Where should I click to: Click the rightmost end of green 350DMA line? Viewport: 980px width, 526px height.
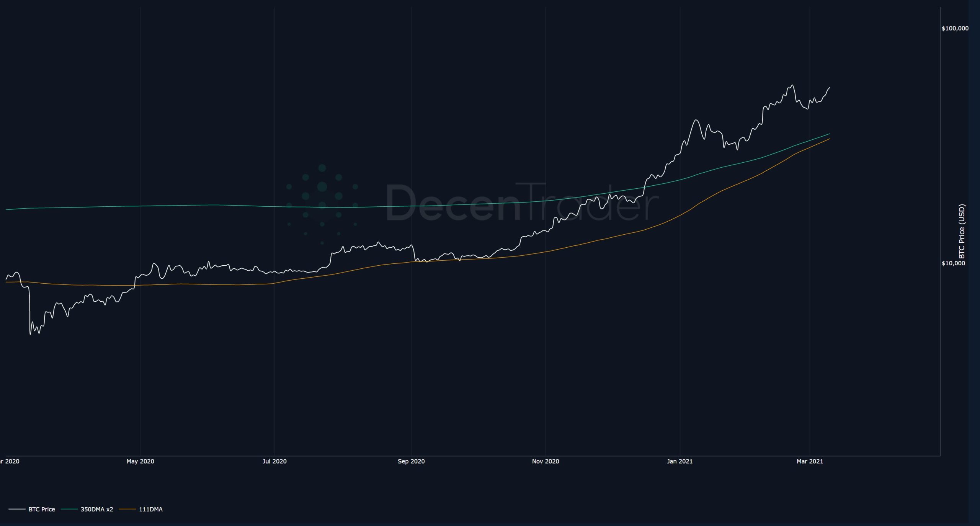click(829, 134)
